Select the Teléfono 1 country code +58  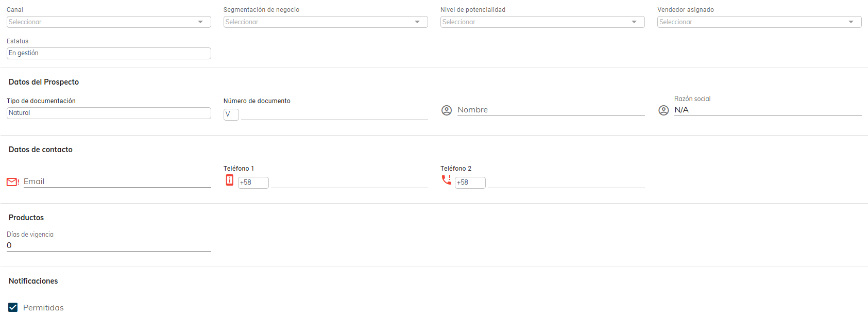pos(253,183)
